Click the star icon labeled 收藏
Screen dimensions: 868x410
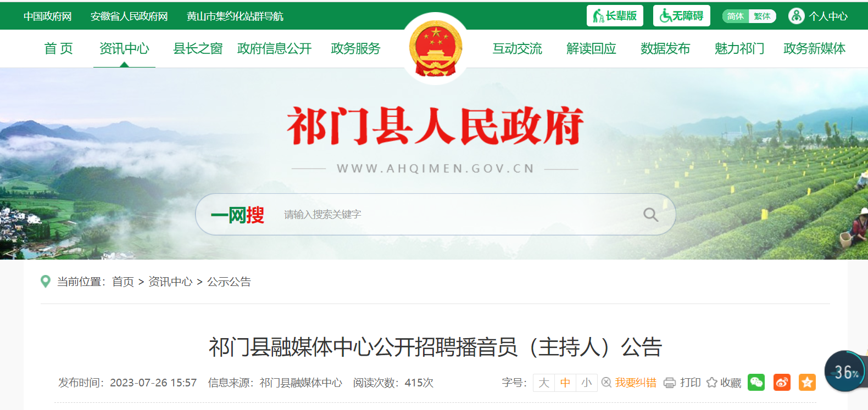[x=712, y=383]
